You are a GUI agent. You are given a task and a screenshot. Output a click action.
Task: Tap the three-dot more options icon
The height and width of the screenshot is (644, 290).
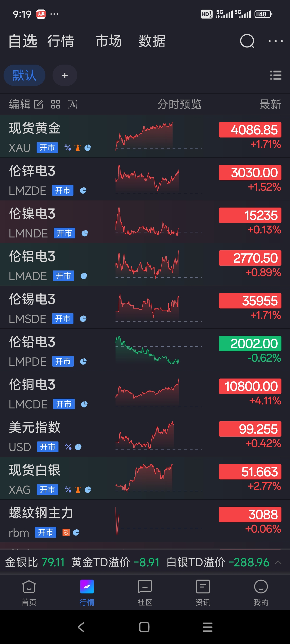[275, 41]
